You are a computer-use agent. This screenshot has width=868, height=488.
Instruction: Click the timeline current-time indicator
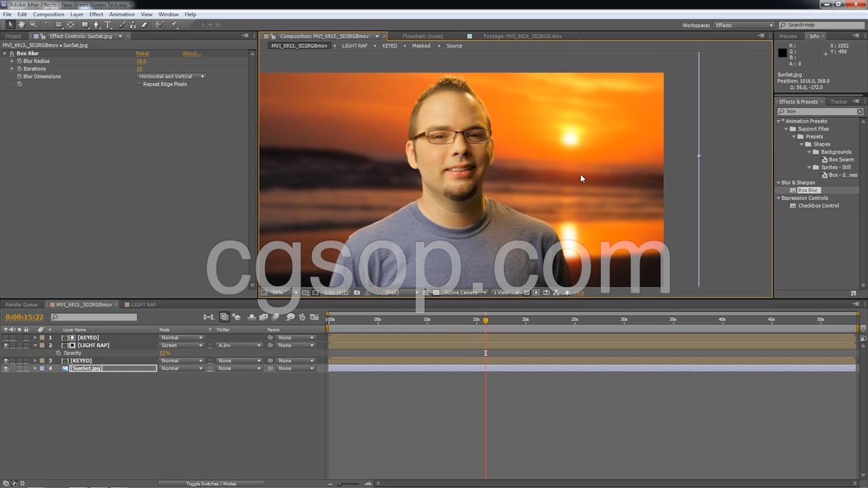point(486,321)
